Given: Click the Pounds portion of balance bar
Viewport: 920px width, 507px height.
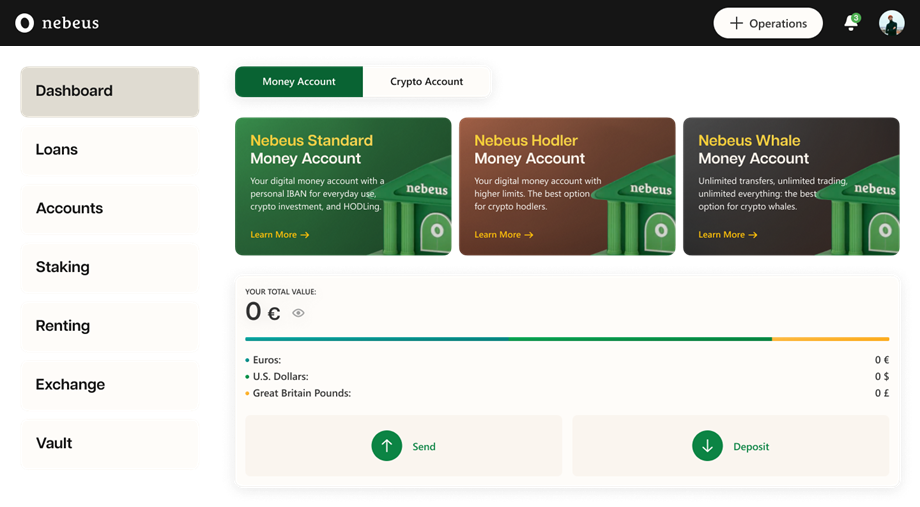Looking at the screenshot, I should click(x=831, y=339).
